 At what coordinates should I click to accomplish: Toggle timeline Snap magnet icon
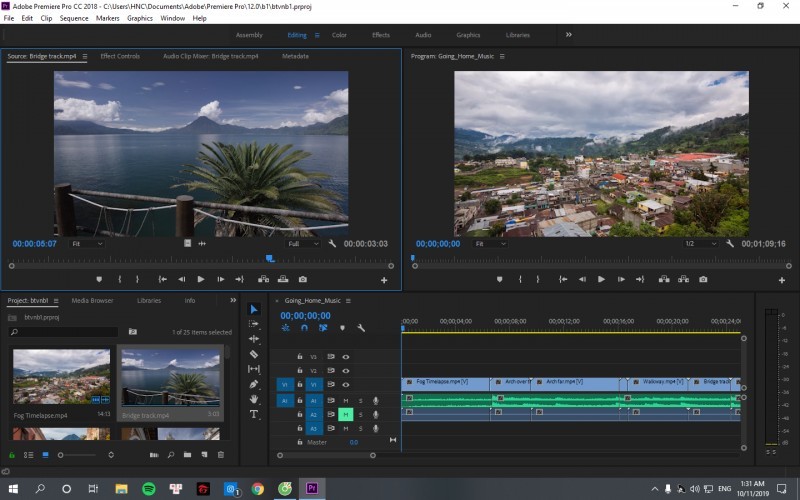tap(305, 328)
